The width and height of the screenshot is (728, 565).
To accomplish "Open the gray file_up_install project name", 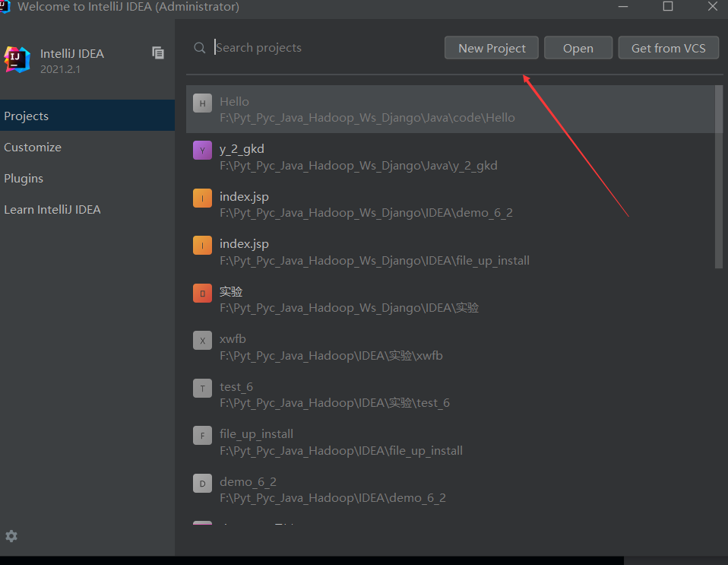I will coord(256,434).
